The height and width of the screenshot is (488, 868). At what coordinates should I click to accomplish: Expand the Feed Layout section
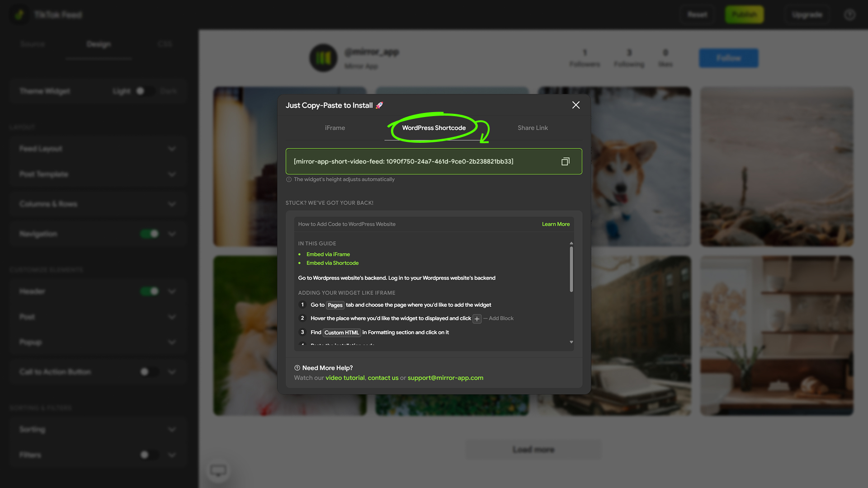pyautogui.click(x=172, y=149)
